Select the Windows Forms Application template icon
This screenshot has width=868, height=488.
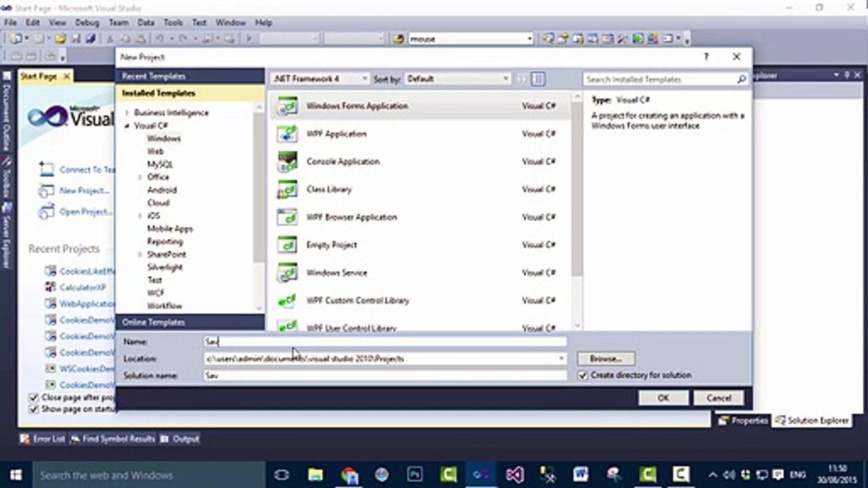[x=288, y=106]
